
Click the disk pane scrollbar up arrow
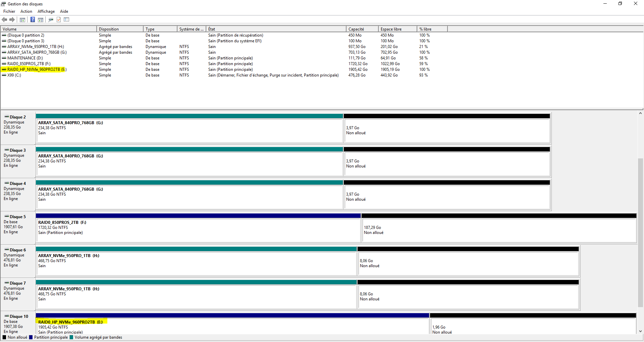640,113
